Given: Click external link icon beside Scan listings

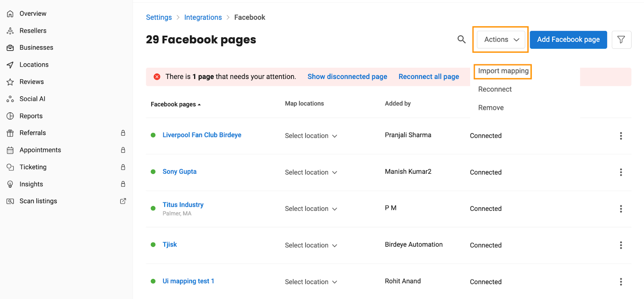Looking at the screenshot, I should point(123,201).
